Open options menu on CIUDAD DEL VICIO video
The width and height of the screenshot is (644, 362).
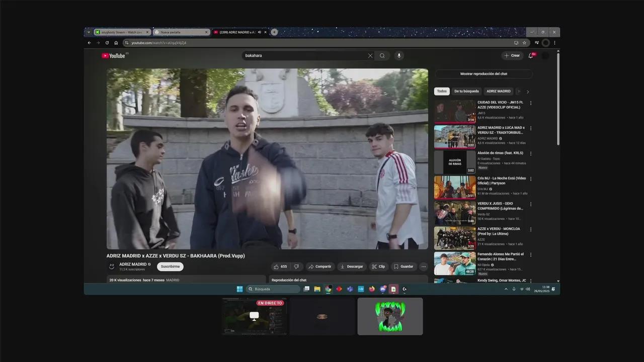[531, 104]
